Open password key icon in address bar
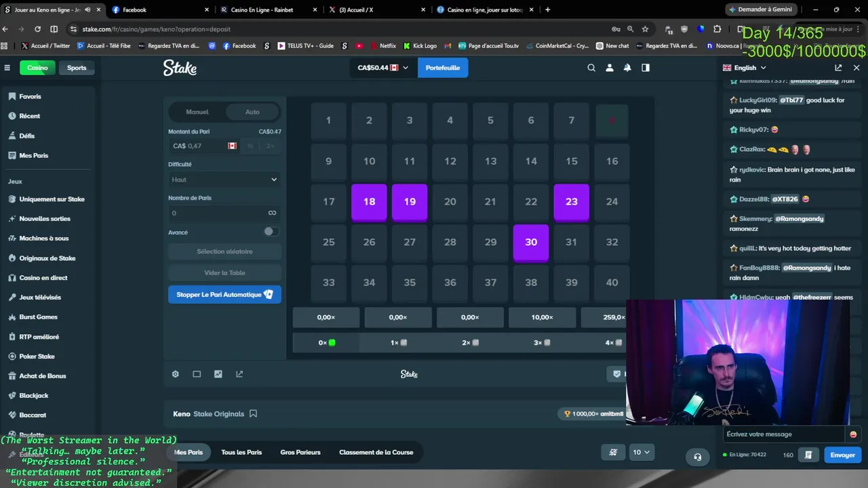Viewport: 868px width, 488px height. [616, 29]
